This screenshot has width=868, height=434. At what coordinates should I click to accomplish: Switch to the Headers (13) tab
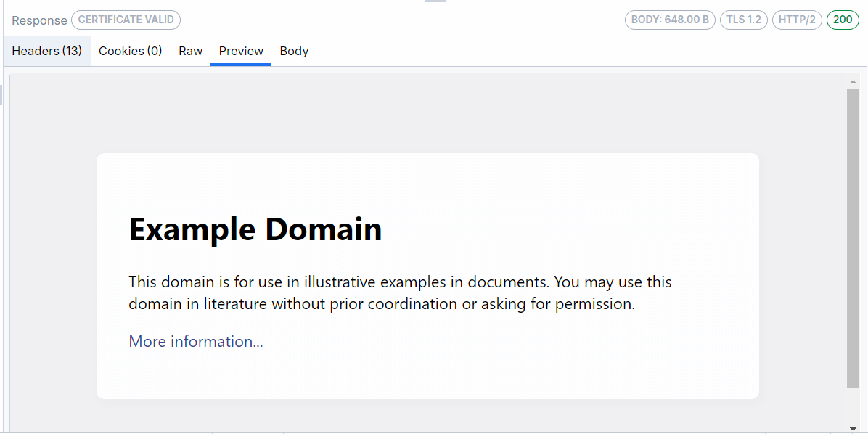(x=46, y=51)
